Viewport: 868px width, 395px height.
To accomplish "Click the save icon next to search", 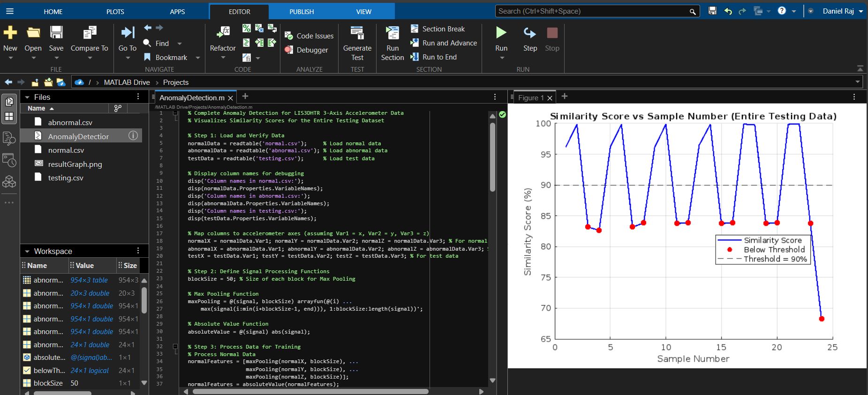I will pyautogui.click(x=712, y=11).
